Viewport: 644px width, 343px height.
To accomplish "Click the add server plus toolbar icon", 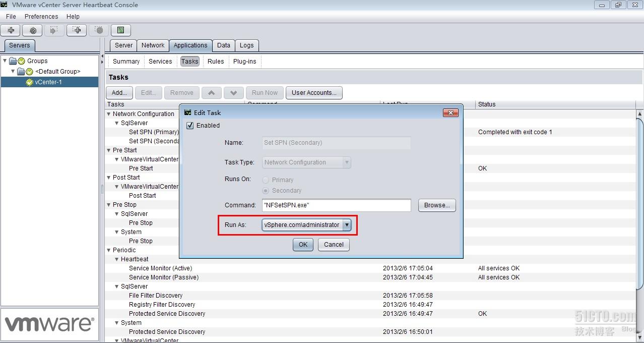I will [x=11, y=30].
